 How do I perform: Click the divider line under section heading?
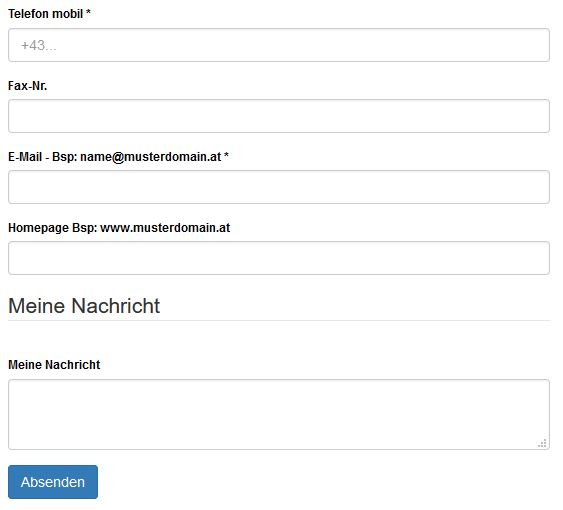(x=279, y=320)
